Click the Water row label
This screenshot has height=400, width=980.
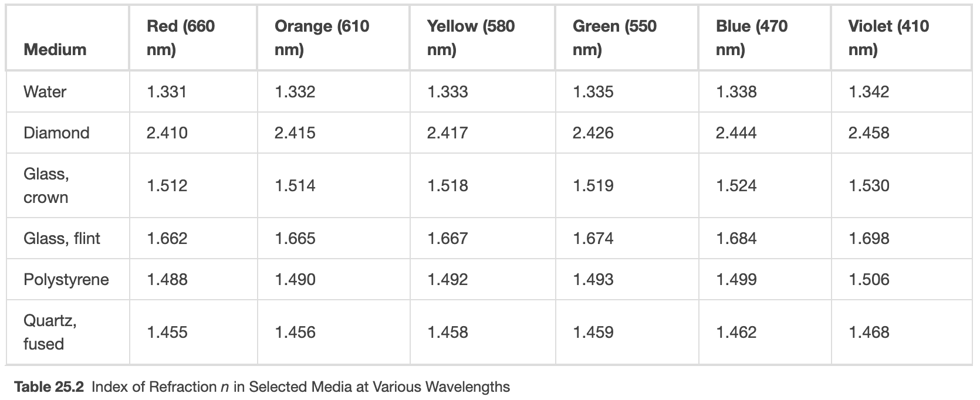45,91
